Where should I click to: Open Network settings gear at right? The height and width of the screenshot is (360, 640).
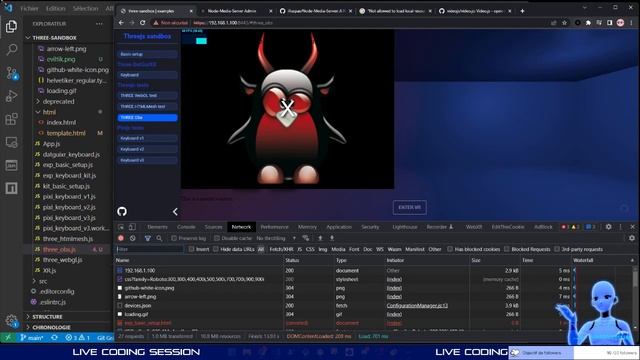pos(632,238)
